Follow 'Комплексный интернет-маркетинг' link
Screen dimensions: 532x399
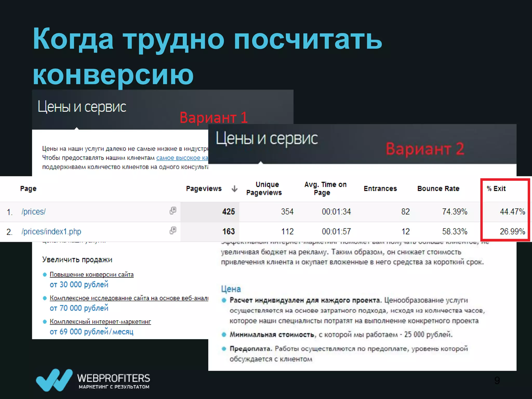click(x=100, y=322)
